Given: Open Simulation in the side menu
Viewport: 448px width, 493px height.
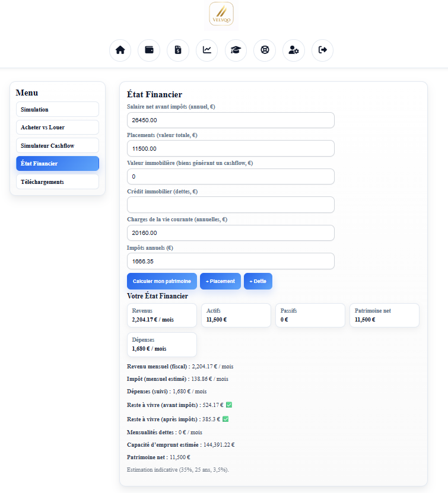Looking at the screenshot, I should click(x=58, y=109).
